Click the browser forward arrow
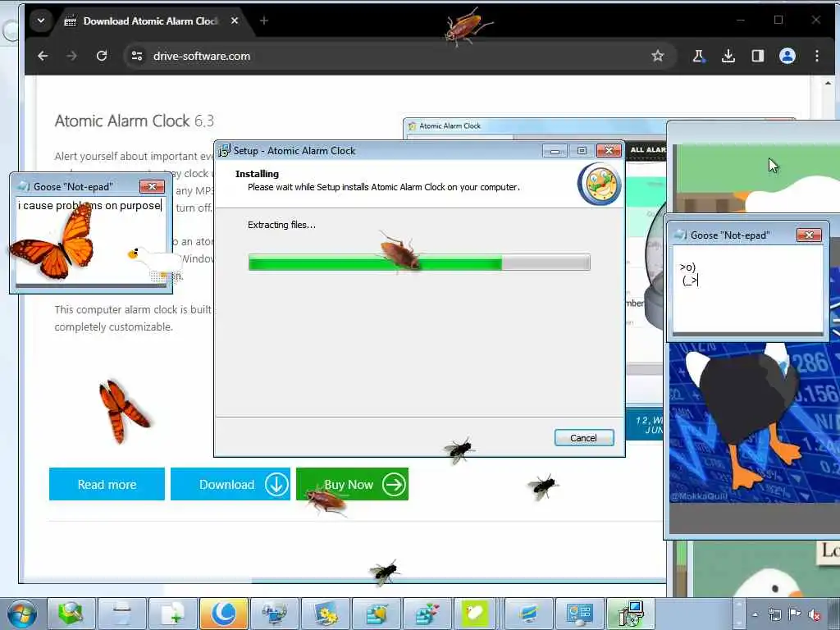The image size is (840, 630). 72,56
